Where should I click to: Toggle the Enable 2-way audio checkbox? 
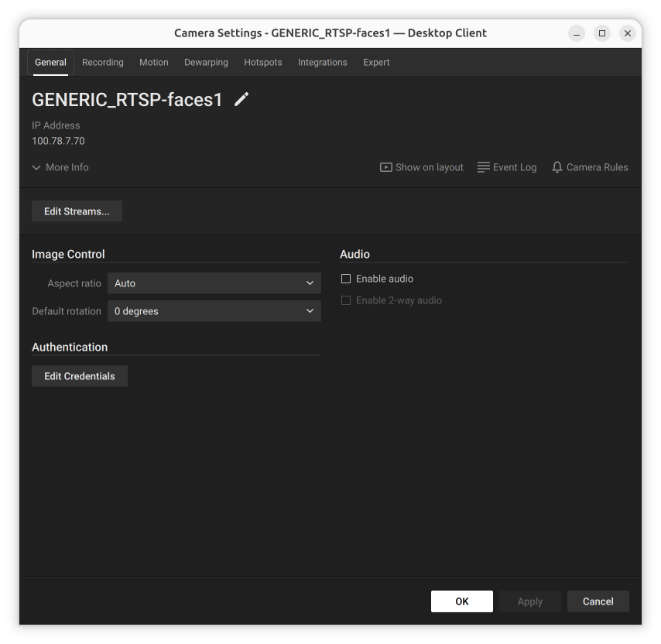(x=346, y=300)
